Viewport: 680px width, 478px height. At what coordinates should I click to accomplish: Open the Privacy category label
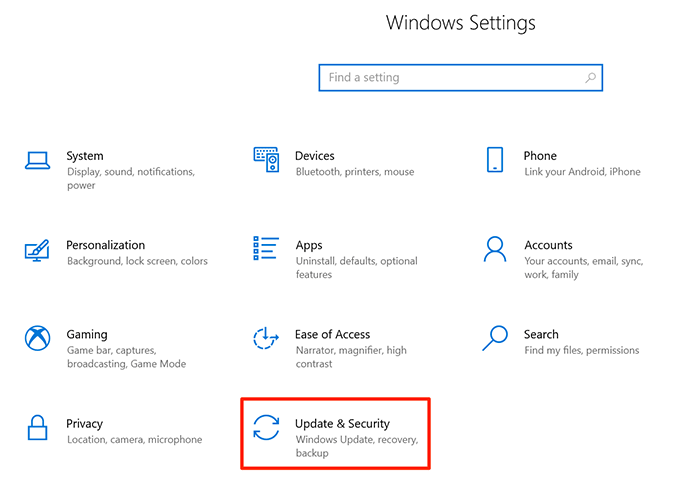[x=85, y=424]
